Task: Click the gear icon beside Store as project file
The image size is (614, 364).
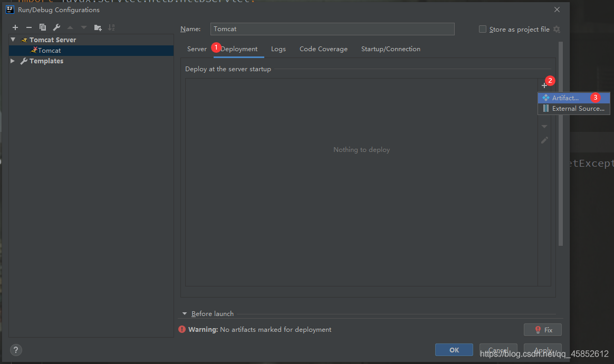Action: pos(557,30)
